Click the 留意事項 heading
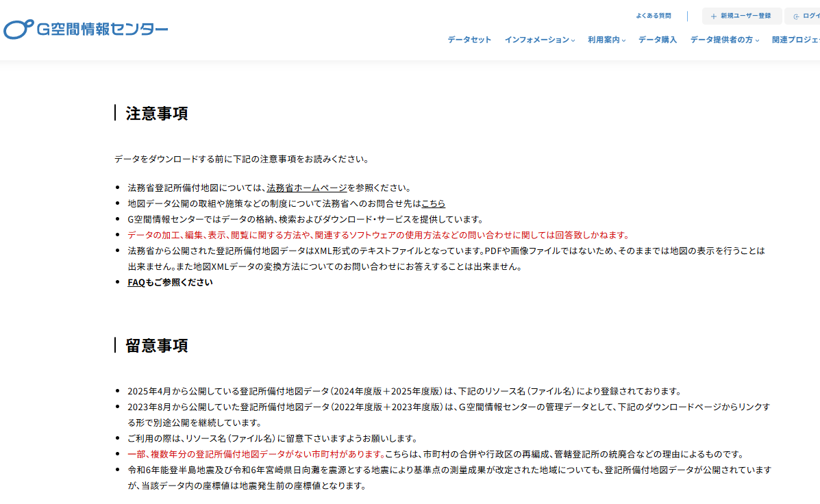Screen dimensions: 820x504 156,346
